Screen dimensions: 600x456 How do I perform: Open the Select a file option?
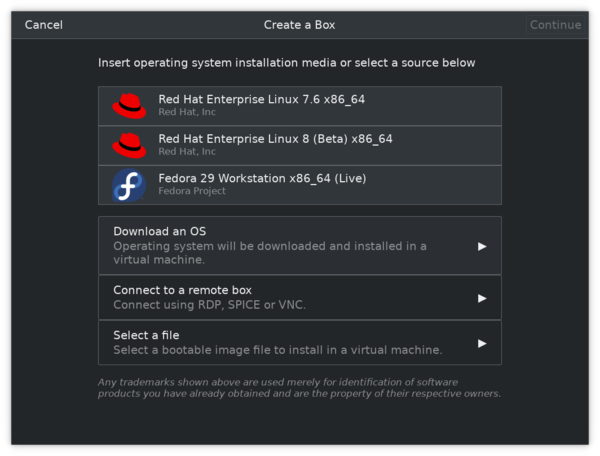300,342
